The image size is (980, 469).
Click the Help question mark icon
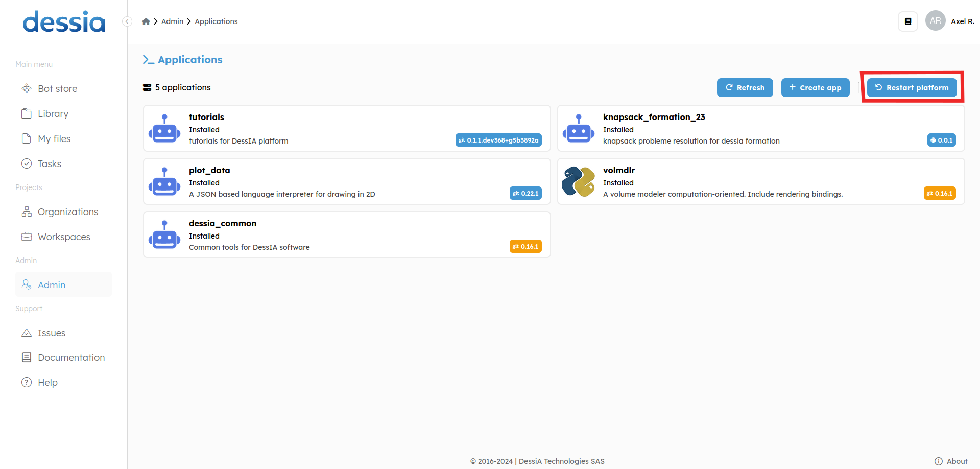pyautogui.click(x=27, y=382)
